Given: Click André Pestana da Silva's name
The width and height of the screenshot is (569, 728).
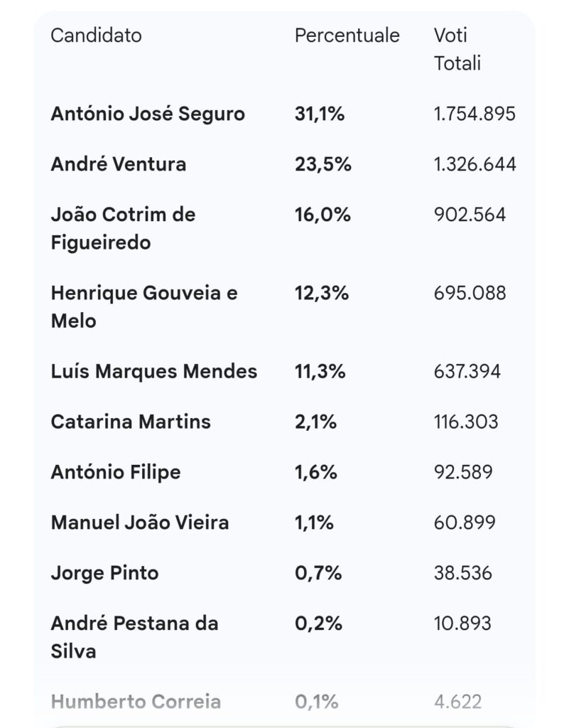Looking at the screenshot, I should [x=134, y=637].
